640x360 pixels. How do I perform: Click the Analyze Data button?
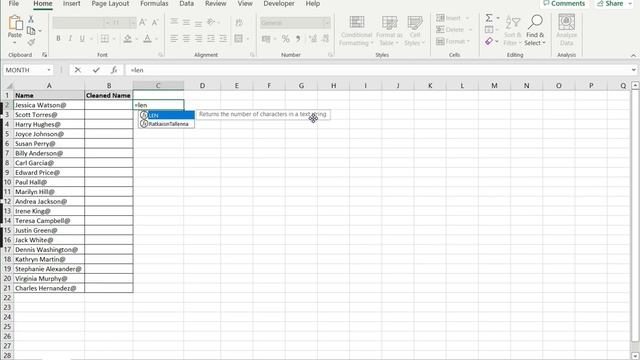[x=567, y=30]
